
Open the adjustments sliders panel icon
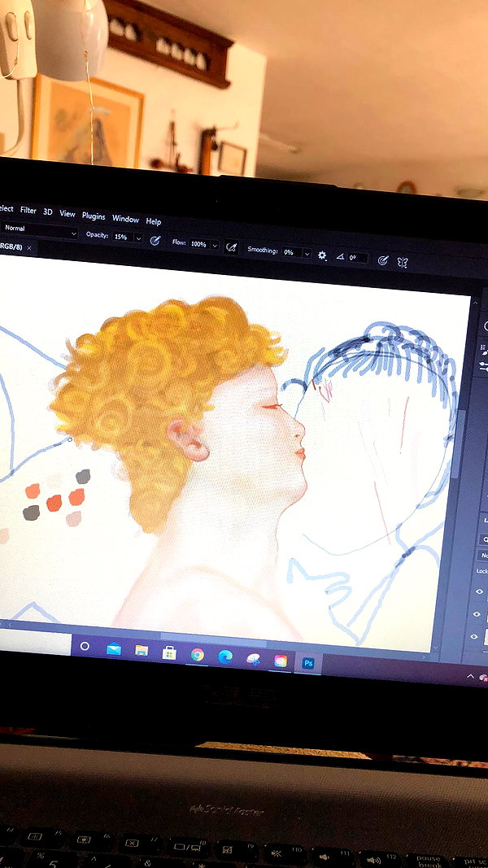tap(486, 365)
